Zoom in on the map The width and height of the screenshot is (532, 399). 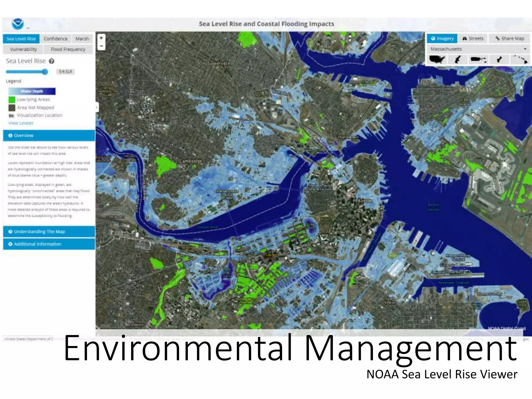pos(101,38)
